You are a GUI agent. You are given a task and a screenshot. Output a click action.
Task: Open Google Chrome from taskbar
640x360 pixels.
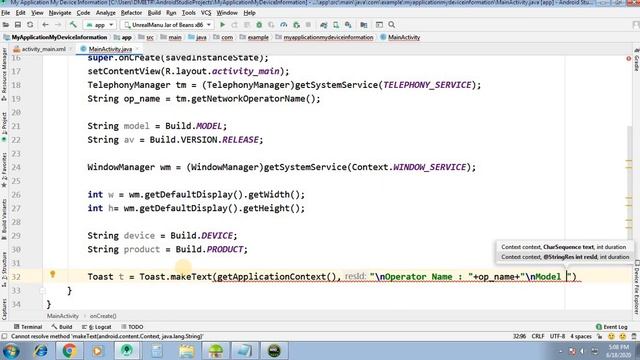(69, 351)
